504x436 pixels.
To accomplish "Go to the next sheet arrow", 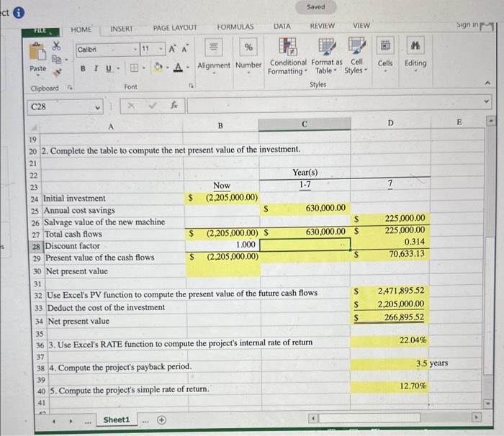I will click(71, 421).
